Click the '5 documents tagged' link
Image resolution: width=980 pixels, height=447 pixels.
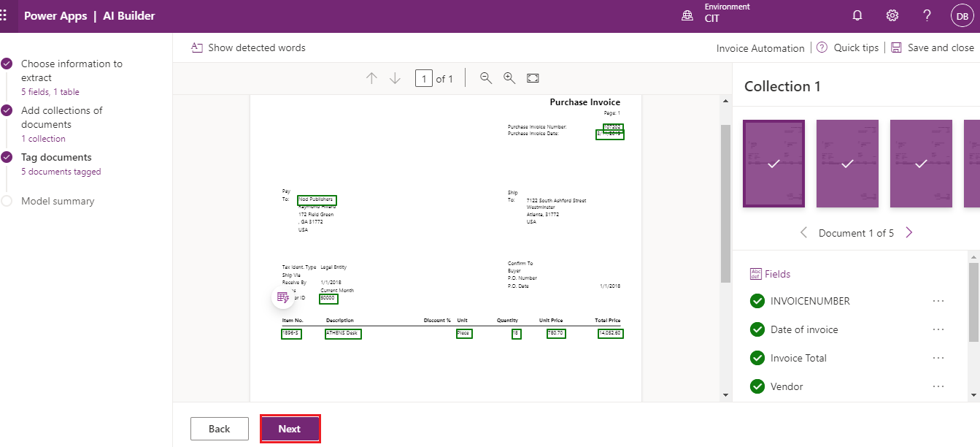pos(61,172)
